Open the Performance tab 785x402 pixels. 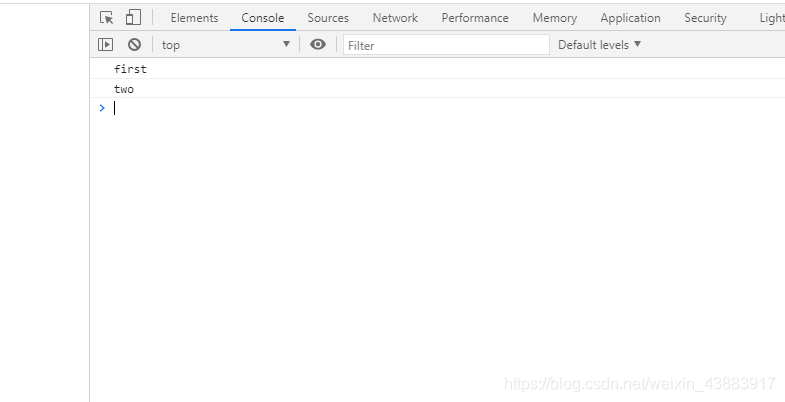pos(475,18)
